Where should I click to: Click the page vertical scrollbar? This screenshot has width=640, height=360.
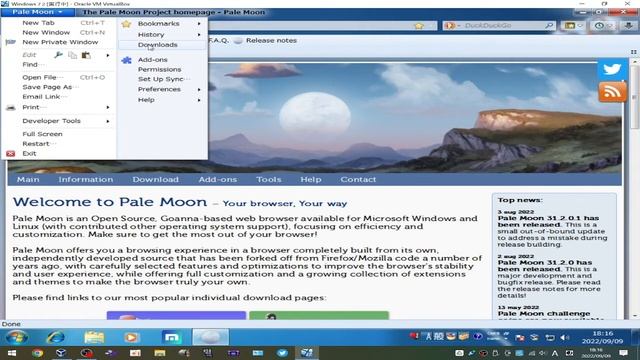click(x=634, y=188)
